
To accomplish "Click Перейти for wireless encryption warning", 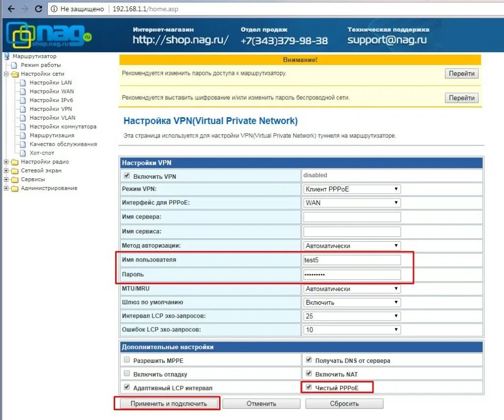I will (462, 98).
